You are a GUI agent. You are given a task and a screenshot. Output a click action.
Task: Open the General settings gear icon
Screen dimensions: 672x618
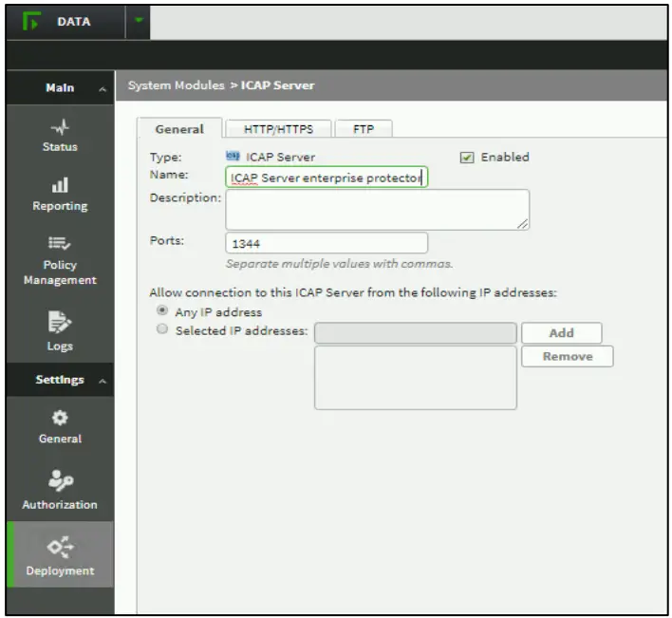click(x=60, y=418)
